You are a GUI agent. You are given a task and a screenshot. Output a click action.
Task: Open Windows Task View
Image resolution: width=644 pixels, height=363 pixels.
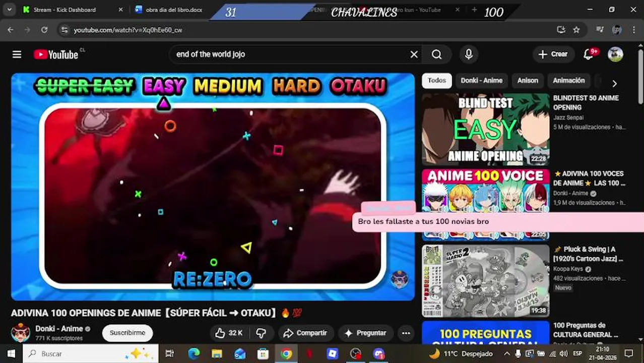point(170,354)
